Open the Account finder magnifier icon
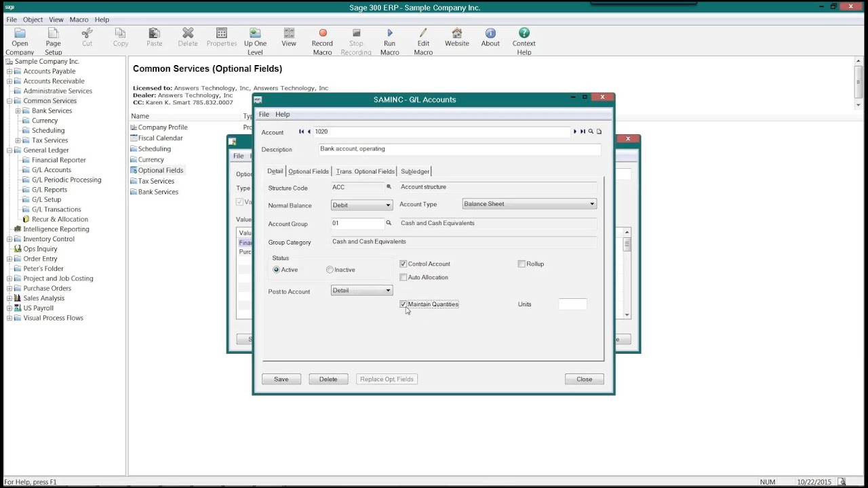This screenshot has width=868, height=488. point(591,131)
